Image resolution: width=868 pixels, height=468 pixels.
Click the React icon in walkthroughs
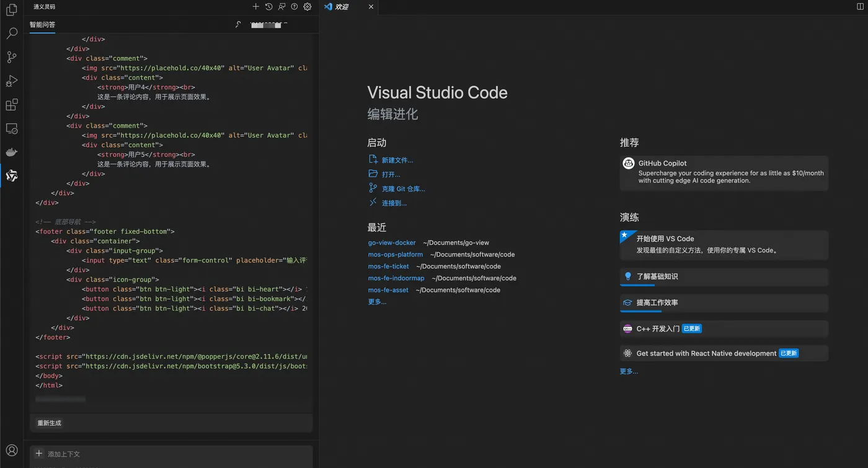tap(628, 353)
